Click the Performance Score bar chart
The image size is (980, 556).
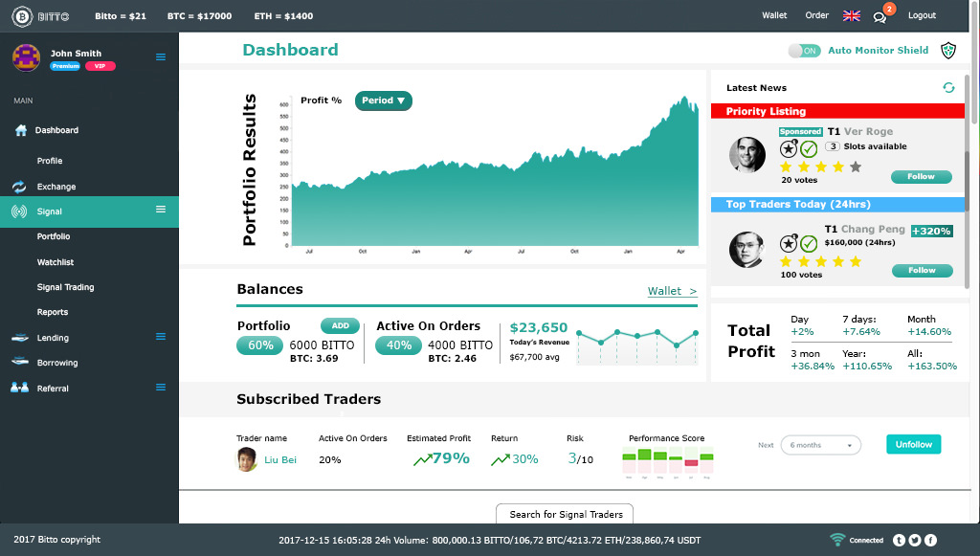(667, 462)
